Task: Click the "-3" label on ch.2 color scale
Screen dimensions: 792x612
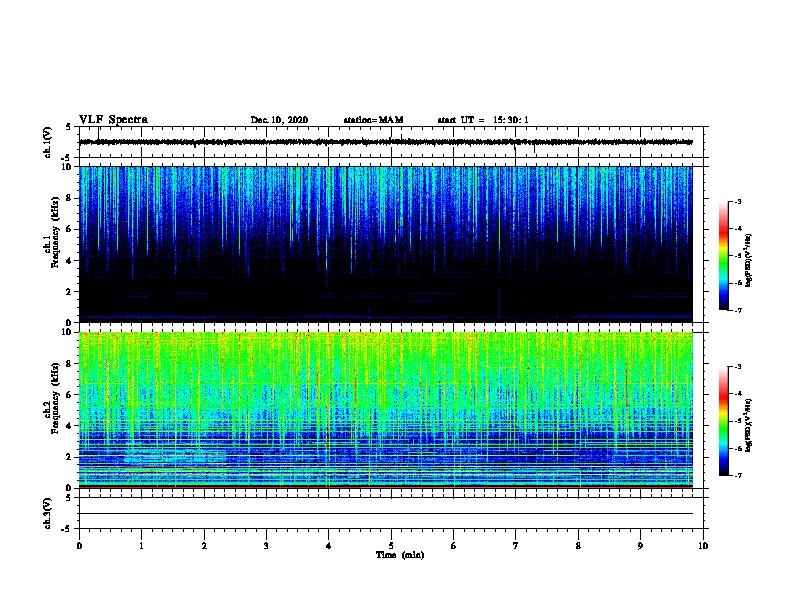Action: 737,367
